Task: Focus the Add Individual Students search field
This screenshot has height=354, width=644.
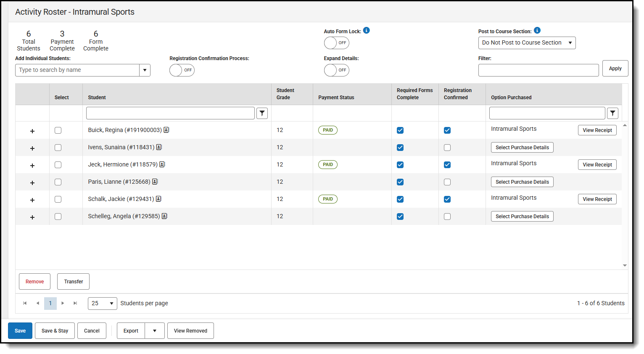Action: tap(77, 70)
